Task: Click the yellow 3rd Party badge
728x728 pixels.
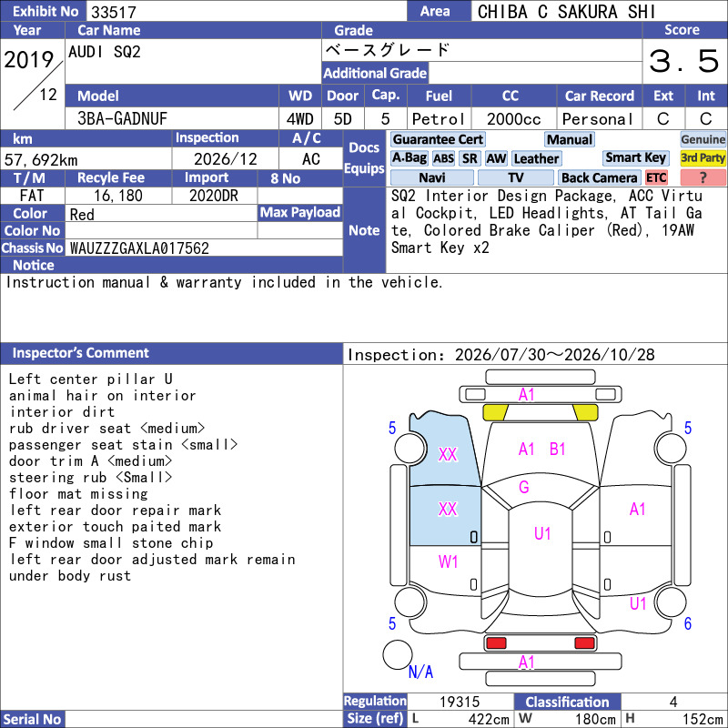Action: pos(703,157)
